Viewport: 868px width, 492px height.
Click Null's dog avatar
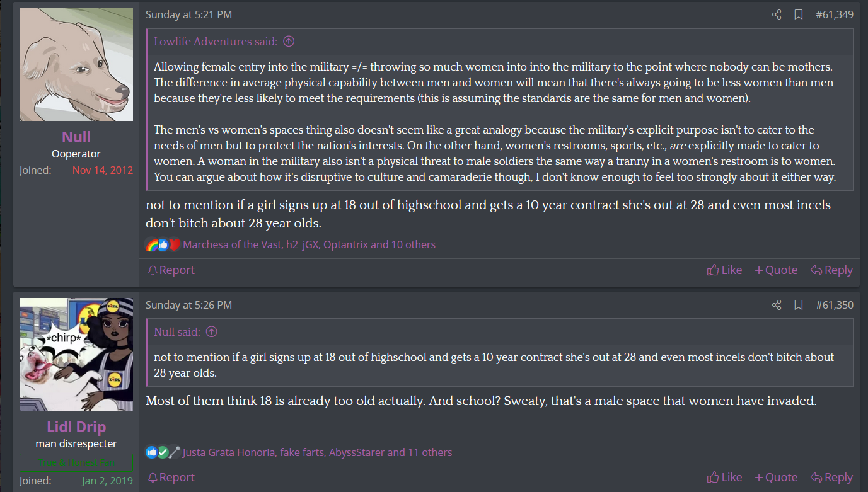[76, 64]
